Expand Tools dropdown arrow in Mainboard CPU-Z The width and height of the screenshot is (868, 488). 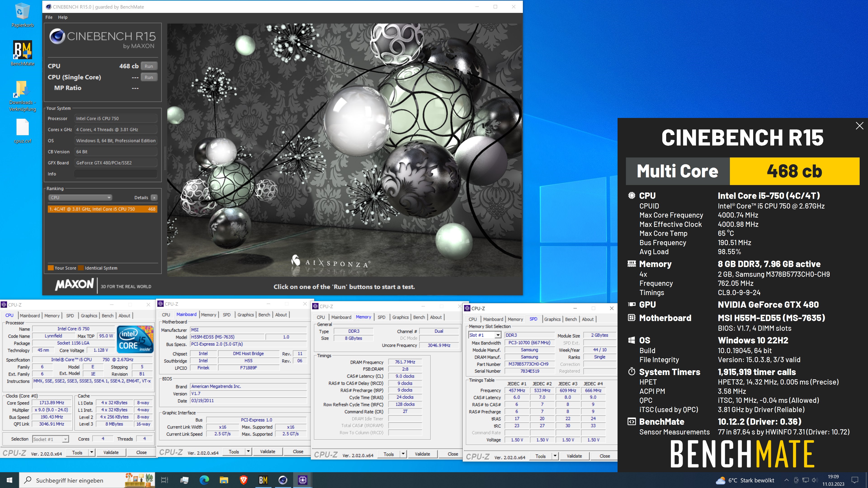pos(248,451)
